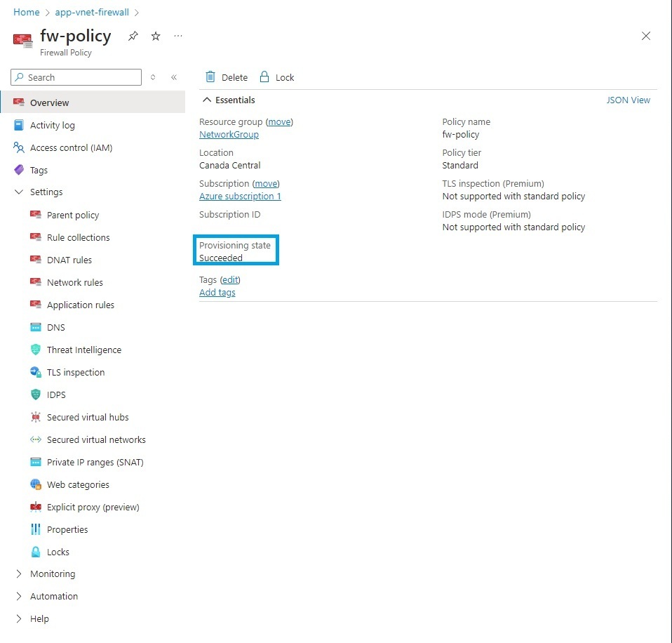The image size is (672, 643).
Task: Click the Properties bars icon
Action: [x=36, y=529]
